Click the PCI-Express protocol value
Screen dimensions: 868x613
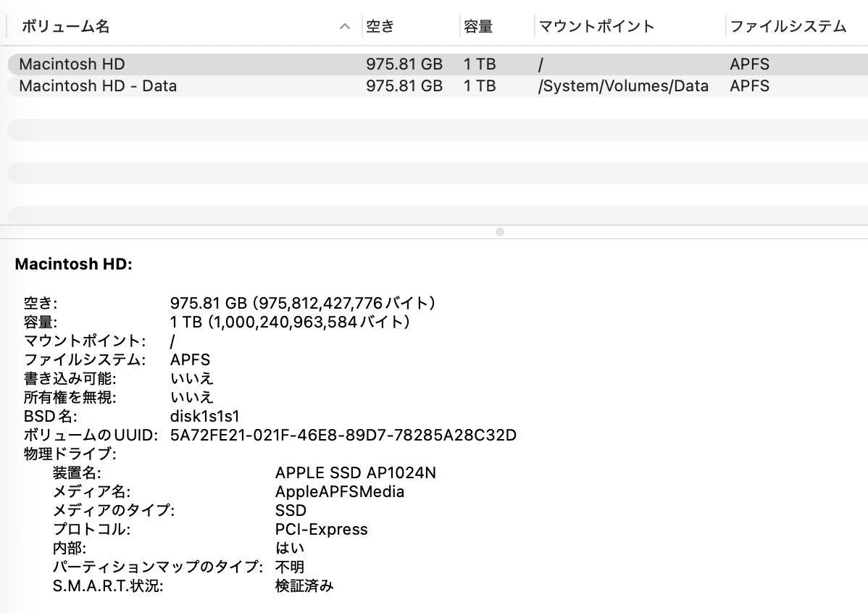coord(321,530)
